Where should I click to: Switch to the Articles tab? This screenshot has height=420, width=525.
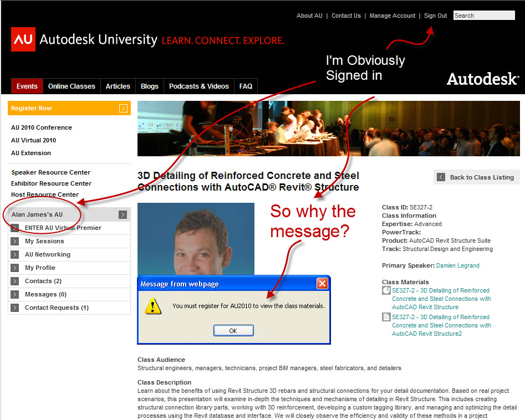point(118,86)
